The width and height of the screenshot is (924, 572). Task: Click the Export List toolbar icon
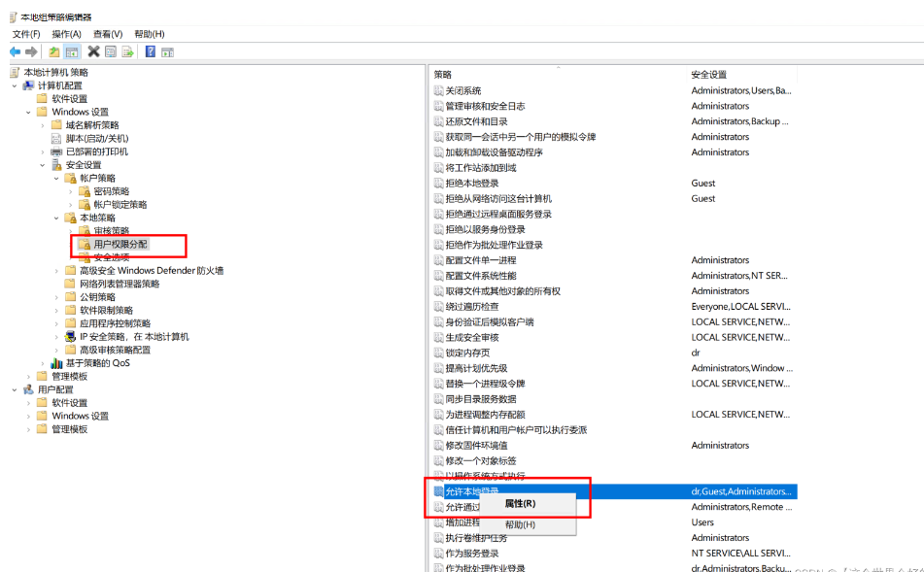point(127,51)
